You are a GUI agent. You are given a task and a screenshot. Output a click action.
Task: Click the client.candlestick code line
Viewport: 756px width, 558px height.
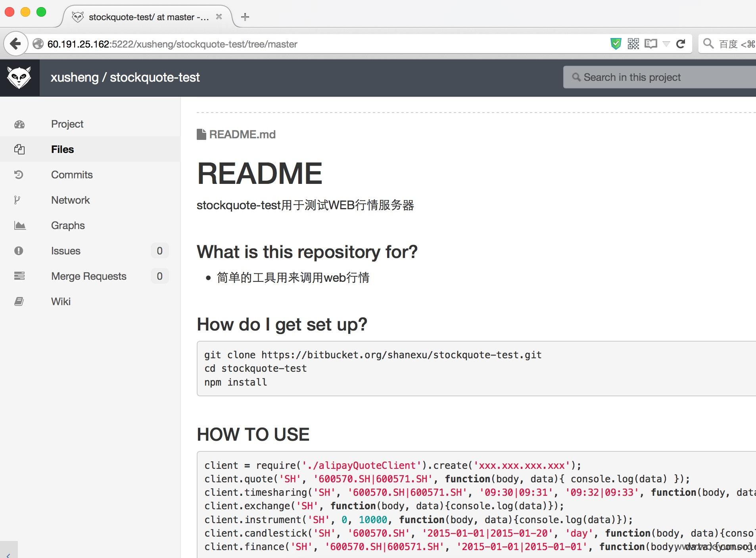480,533
